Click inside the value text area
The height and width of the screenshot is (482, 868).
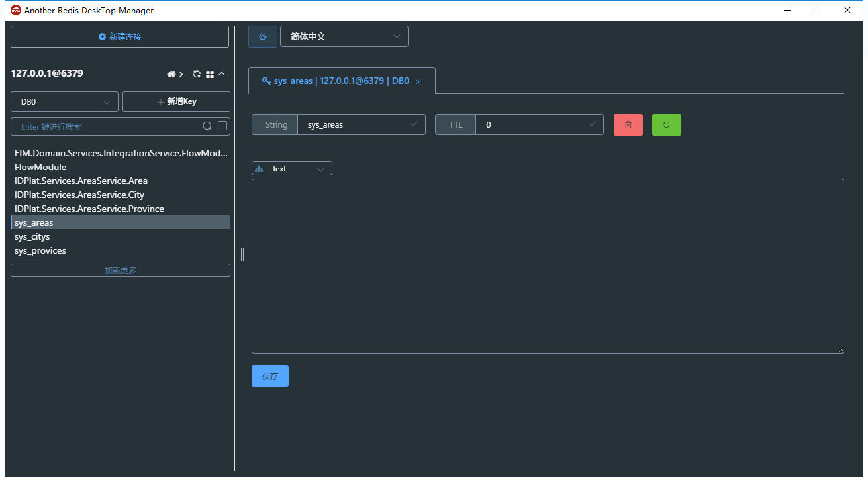pos(548,266)
